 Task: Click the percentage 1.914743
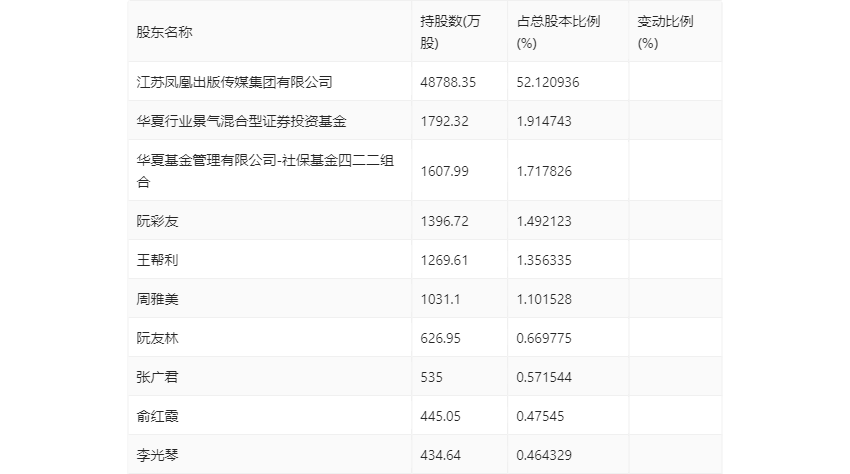coord(544,121)
